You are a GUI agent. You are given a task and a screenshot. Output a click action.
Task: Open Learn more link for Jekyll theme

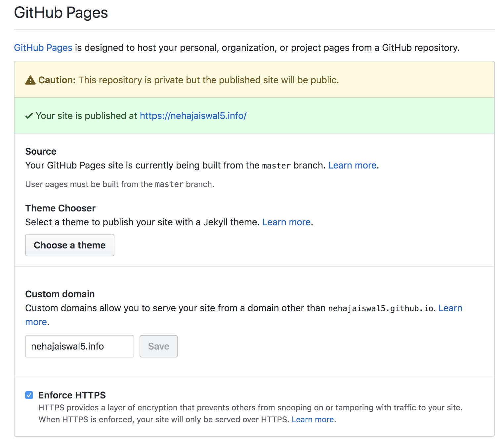pyautogui.click(x=286, y=222)
